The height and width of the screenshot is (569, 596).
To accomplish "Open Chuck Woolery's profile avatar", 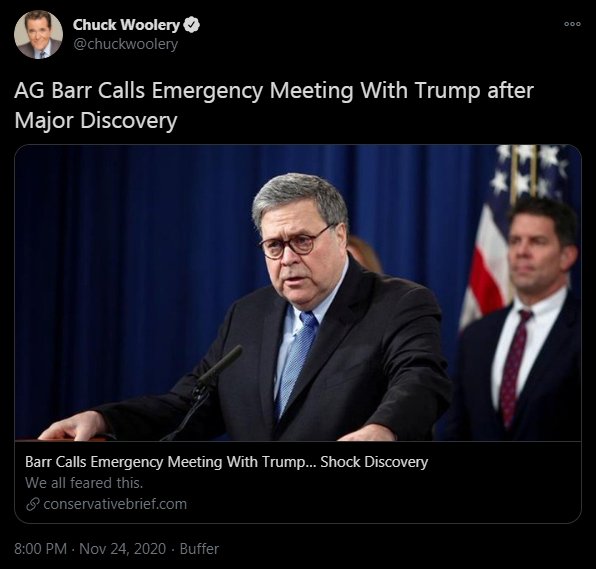I will [38, 35].
